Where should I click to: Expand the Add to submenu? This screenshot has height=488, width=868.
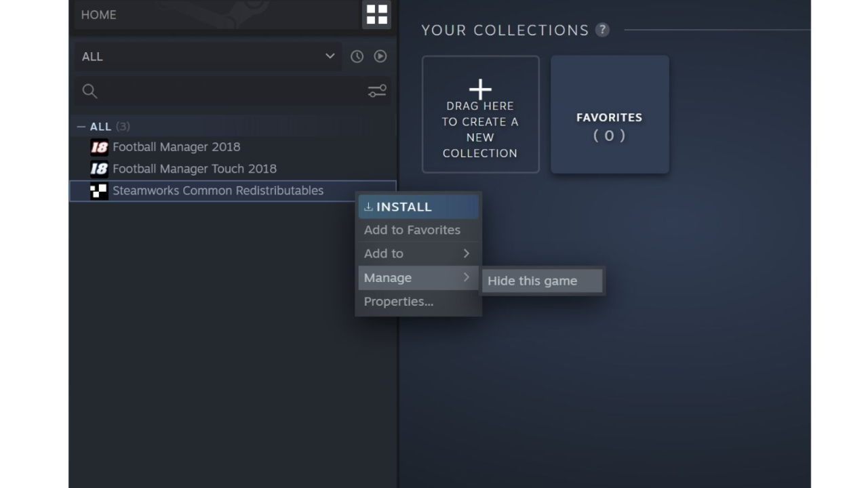pyautogui.click(x=418, y=253)
